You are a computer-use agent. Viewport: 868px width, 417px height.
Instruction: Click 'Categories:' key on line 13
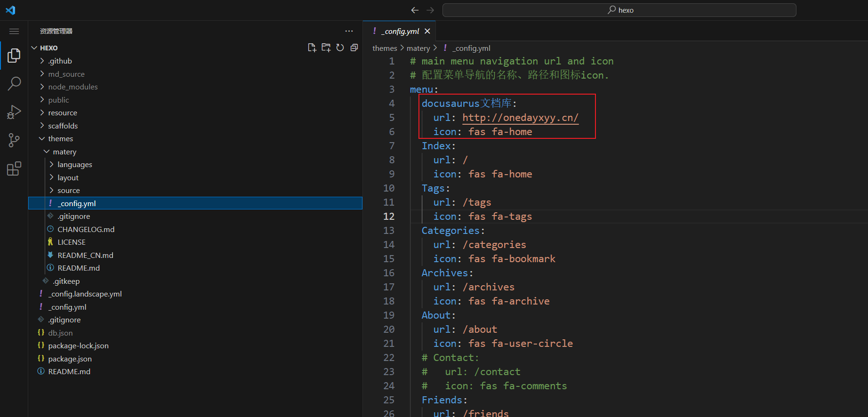tap(453, 231)
